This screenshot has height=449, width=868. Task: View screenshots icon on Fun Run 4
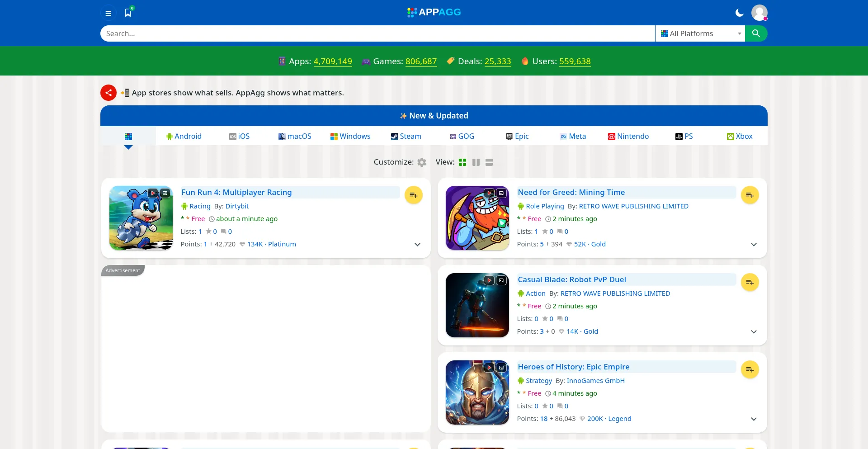pyautogui.click(x=165, y=193)
